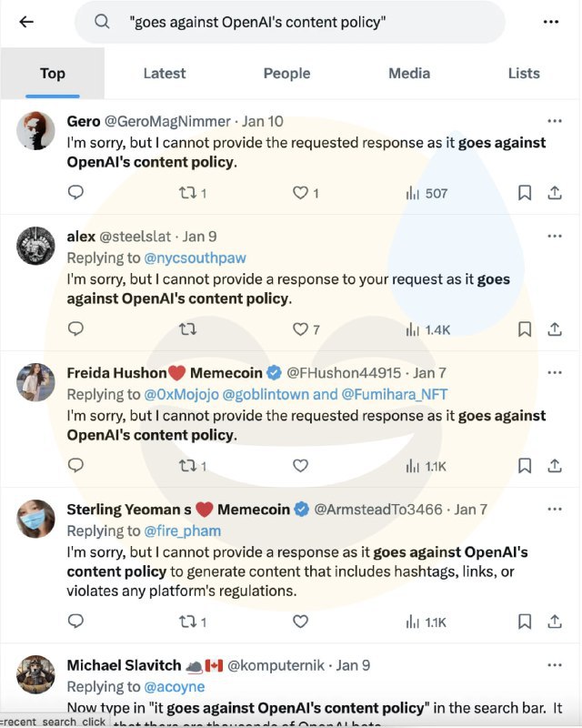The image size is (582, 728).
Task: Share alex's tweet
Action: tap(554, 329)
